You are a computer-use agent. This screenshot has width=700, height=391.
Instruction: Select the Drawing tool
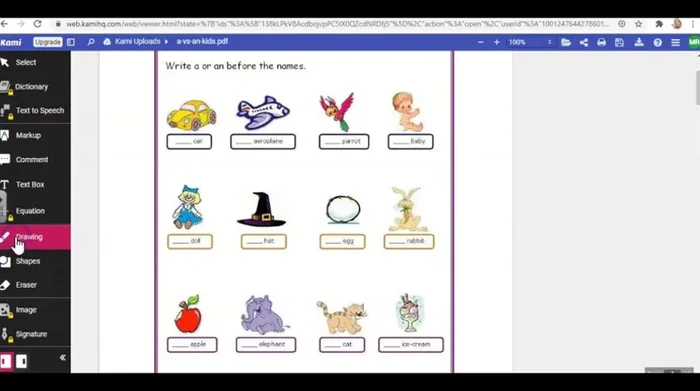click(x=35, y=237)
